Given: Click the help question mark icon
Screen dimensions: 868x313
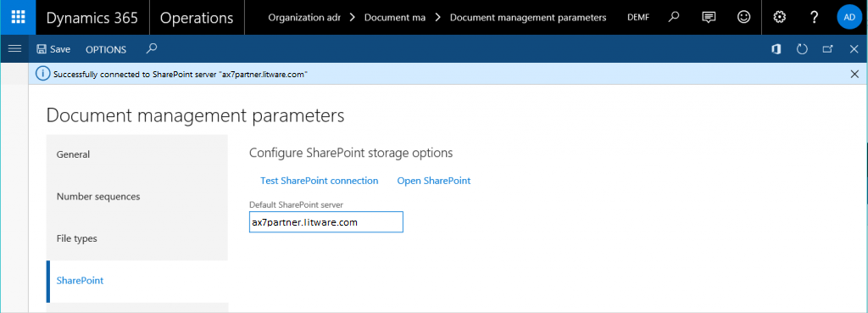Looking at the screenshot, I should pyautogui.click(x=814, y=17).
